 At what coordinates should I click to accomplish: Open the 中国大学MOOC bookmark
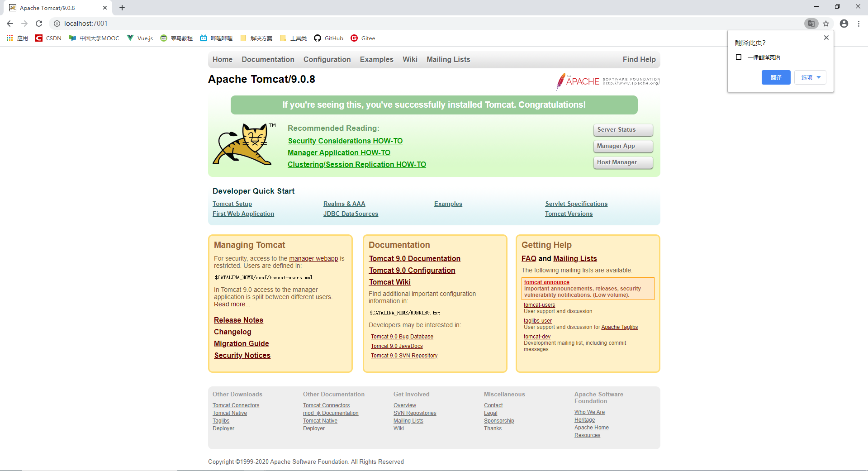(94, 38)
